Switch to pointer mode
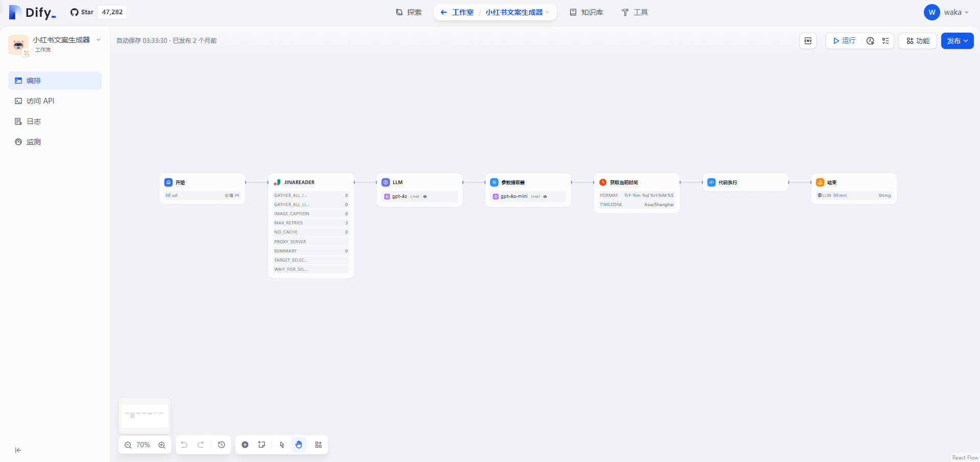This screenshot has height=462, width=980. [282, 445]
